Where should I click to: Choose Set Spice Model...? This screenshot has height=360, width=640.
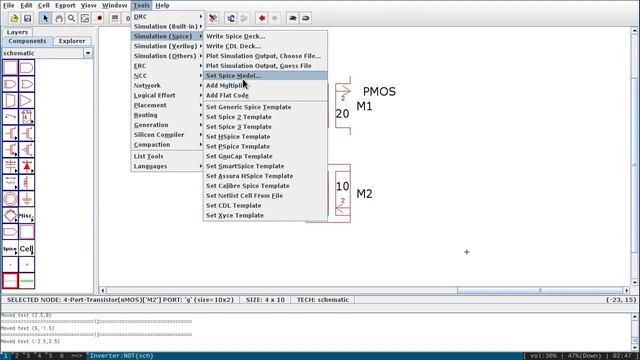[x=265, y=76]
